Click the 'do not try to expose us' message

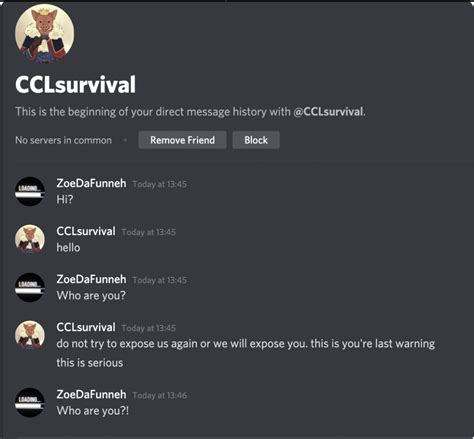pos(246,344)
